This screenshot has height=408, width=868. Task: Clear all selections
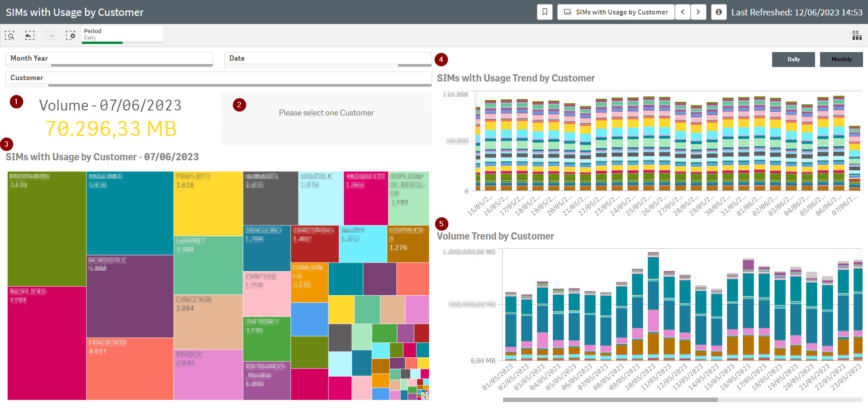71,35
